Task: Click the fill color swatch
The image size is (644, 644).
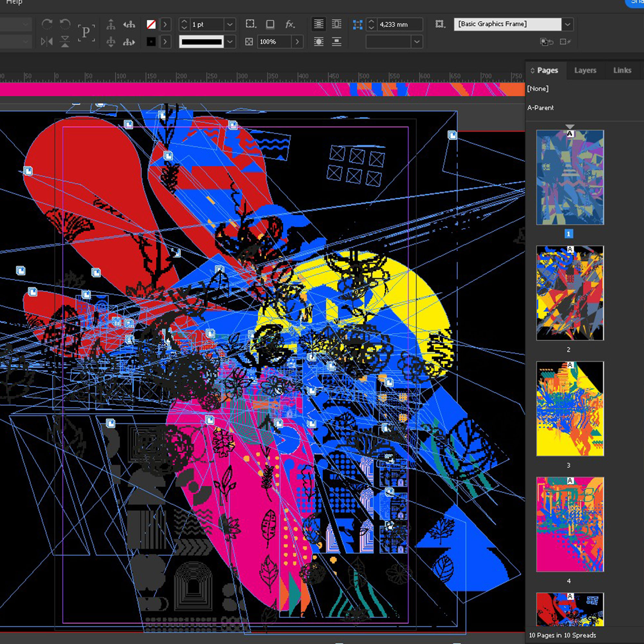Action: 151,24
